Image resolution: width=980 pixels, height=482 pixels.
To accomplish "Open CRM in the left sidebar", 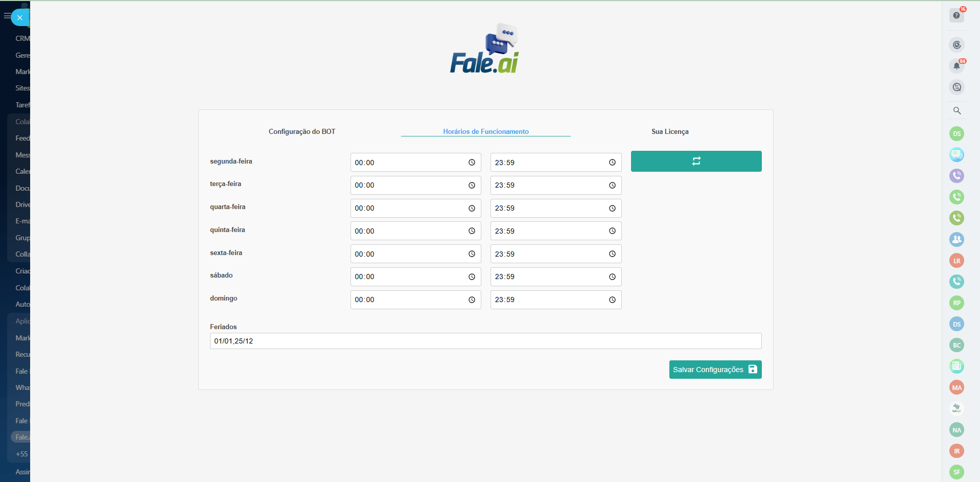I will coord(22,38).
